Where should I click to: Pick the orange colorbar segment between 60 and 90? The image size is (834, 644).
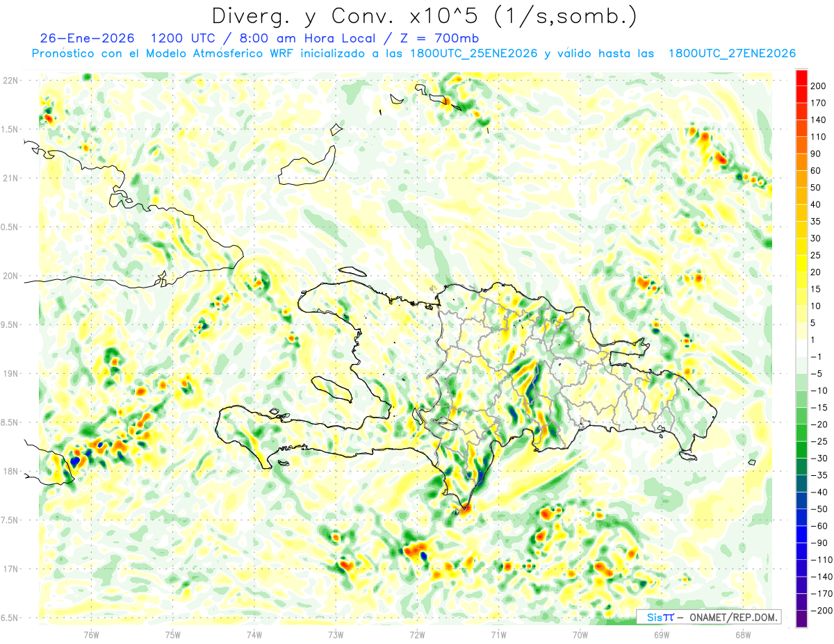801,163
